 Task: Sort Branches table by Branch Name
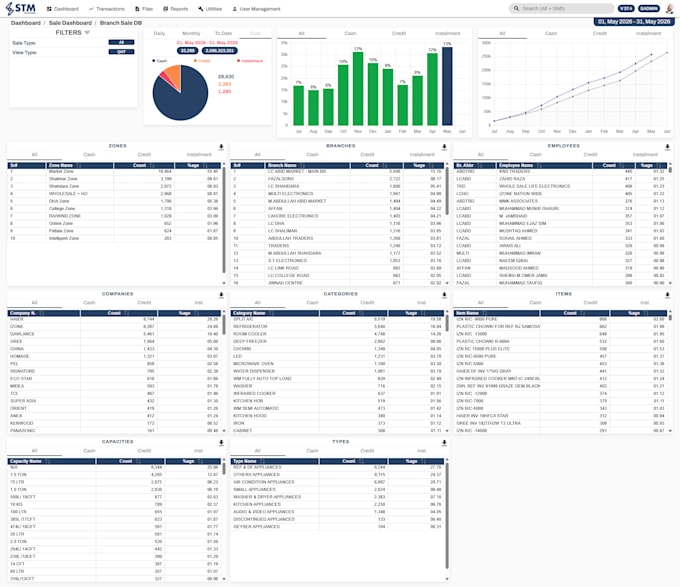[307, 165]
